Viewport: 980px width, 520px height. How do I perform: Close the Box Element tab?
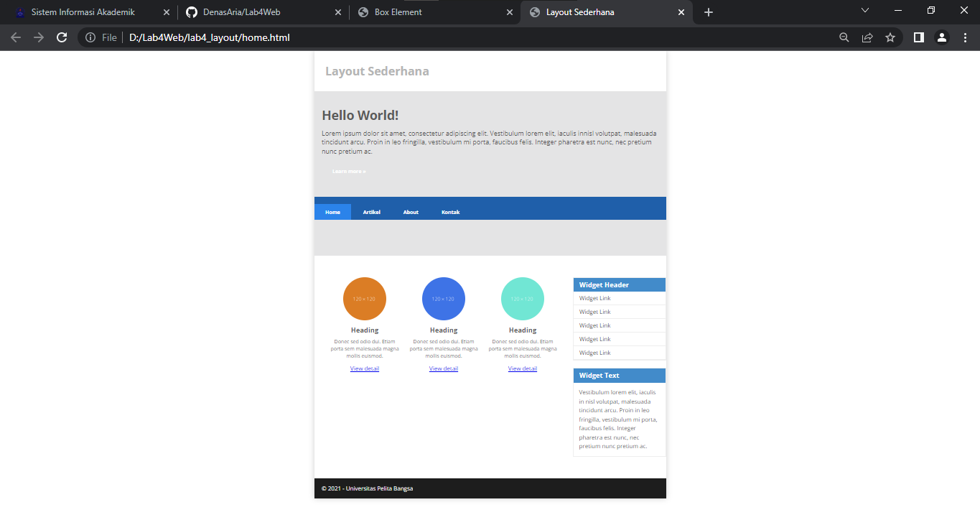tap(510, 12)
